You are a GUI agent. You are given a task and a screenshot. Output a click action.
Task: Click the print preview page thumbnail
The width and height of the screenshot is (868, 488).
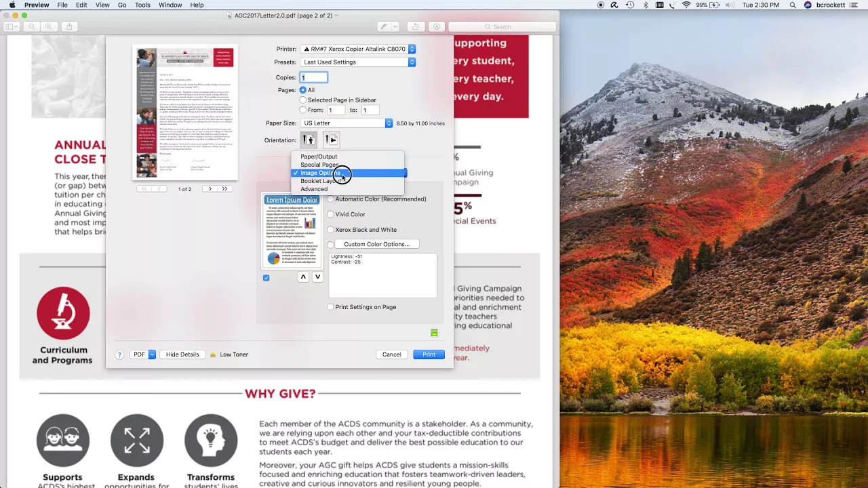(x=185, y=113)
